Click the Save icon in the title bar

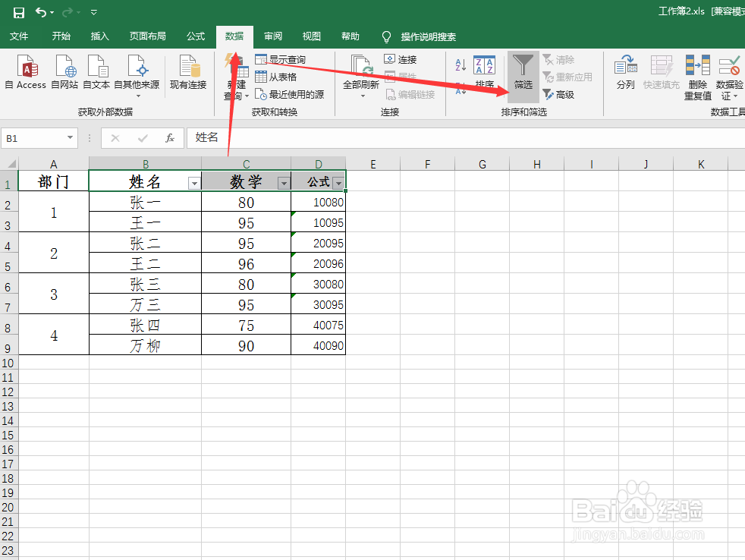click(18, 12)
